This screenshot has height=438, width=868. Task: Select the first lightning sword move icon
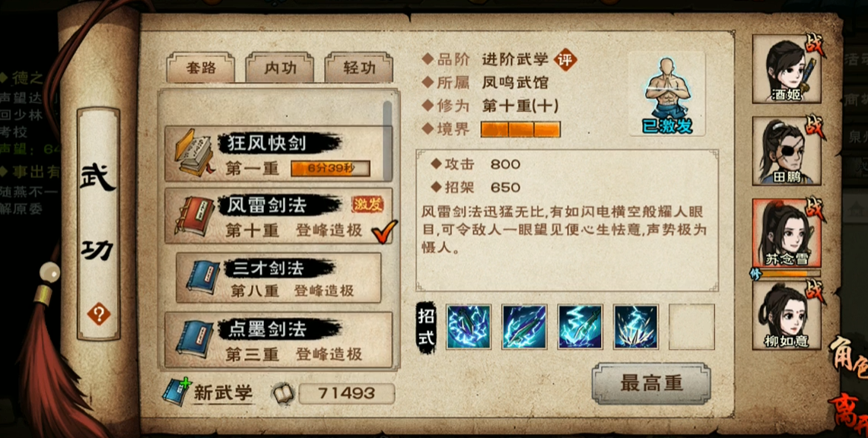(469, 327)
